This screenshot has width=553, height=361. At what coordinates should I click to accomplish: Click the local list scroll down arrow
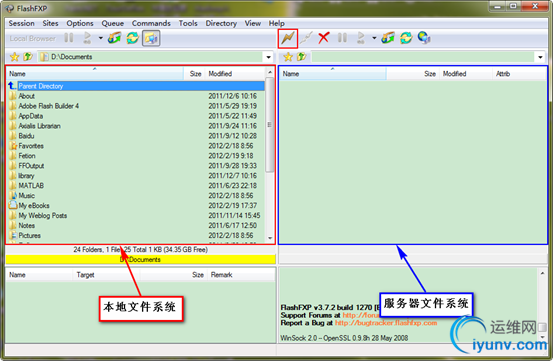[x=270, y=238]
